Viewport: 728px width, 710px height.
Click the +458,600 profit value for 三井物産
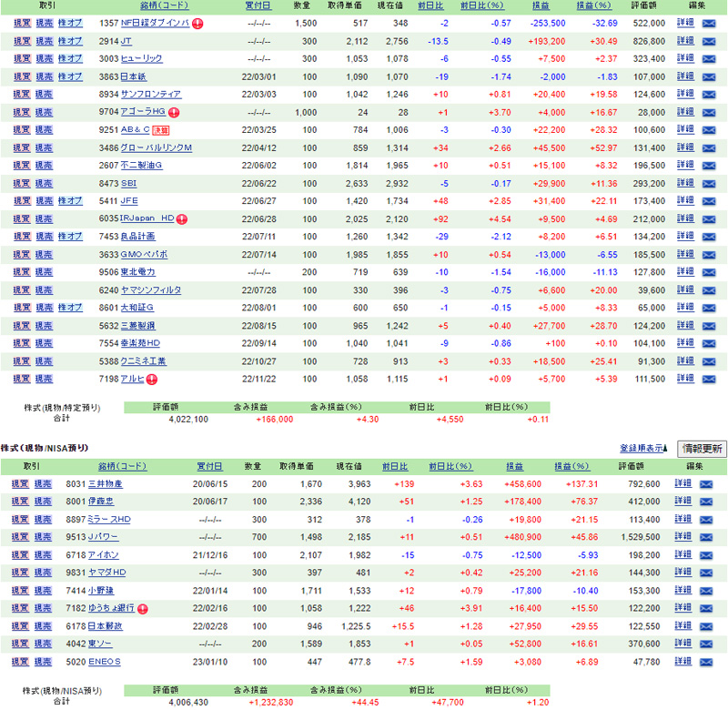click(x=522, y=484)
